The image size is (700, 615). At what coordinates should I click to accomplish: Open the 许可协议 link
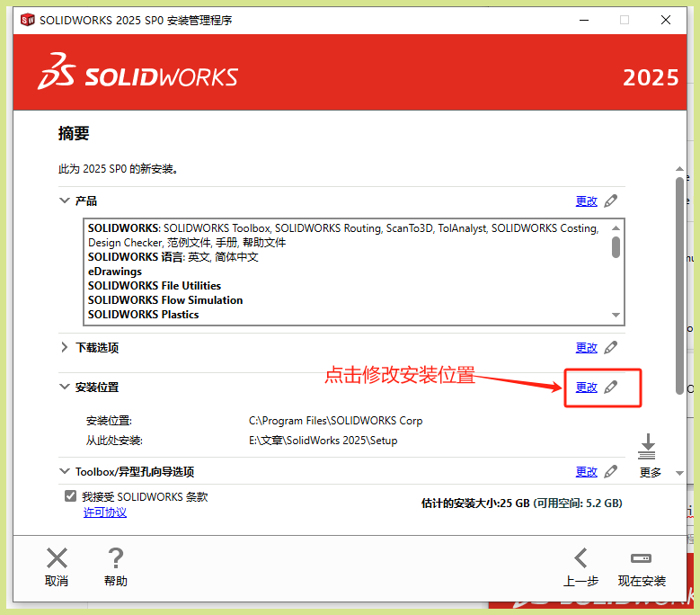(105, 512)
